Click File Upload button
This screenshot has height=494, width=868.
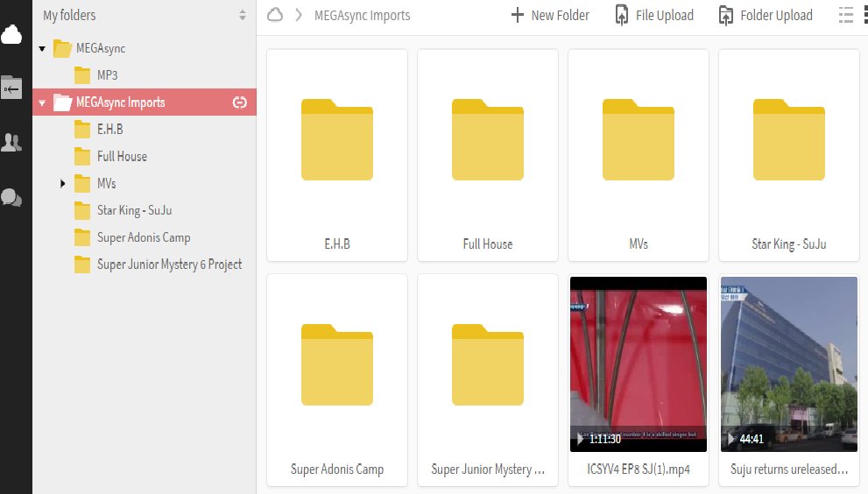(654, 15)
